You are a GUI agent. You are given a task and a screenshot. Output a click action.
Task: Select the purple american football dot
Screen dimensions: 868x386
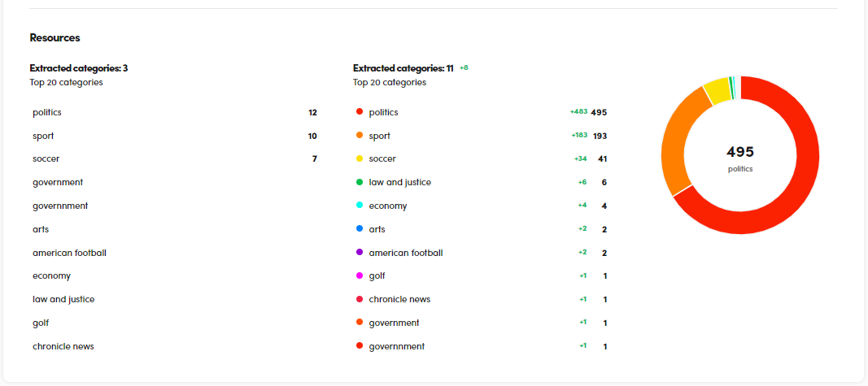[x=360, y=253]
